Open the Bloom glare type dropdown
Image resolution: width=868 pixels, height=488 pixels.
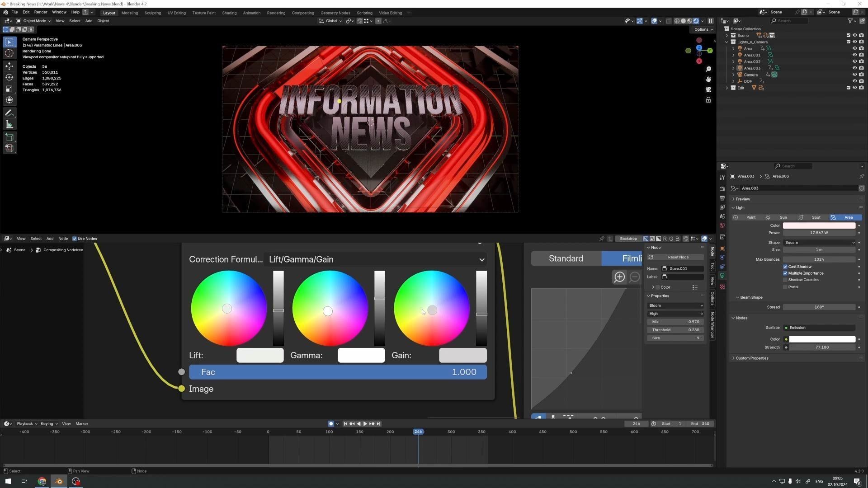675,305
